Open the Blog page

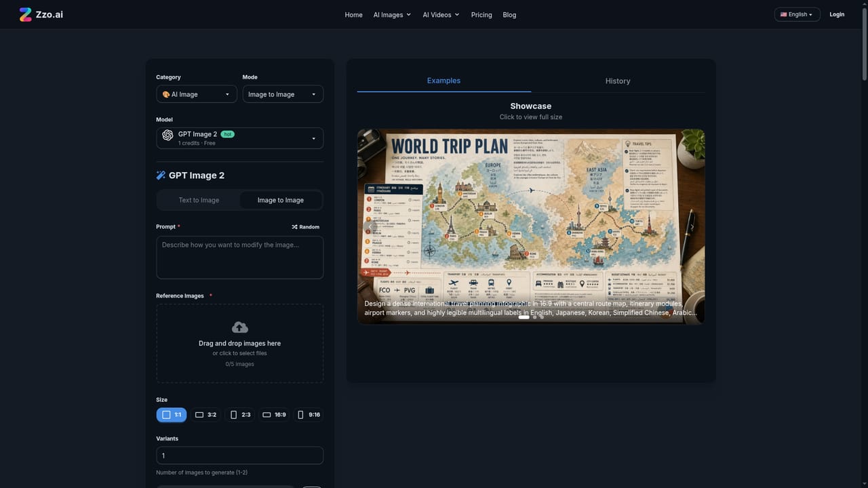click(509, 15)
